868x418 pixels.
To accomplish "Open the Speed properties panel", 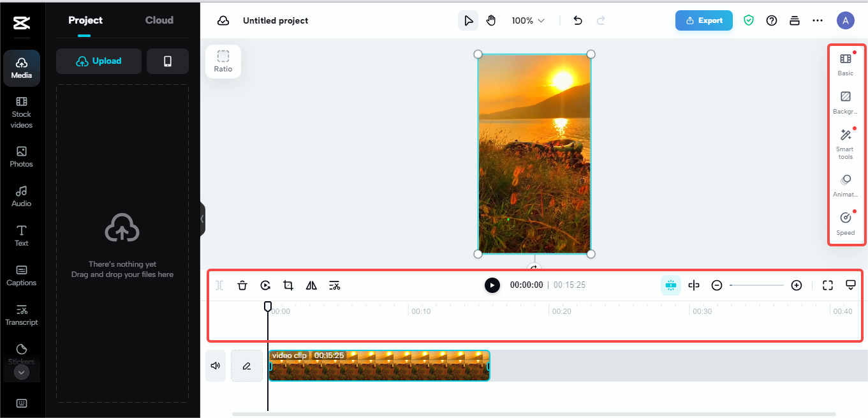I will tap(846, 223).
